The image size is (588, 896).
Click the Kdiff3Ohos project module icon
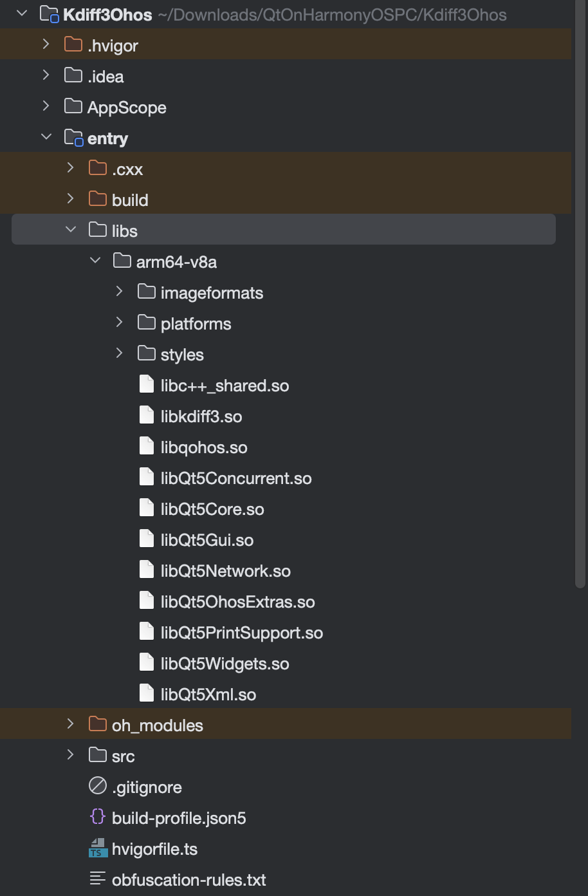[50, 14]
